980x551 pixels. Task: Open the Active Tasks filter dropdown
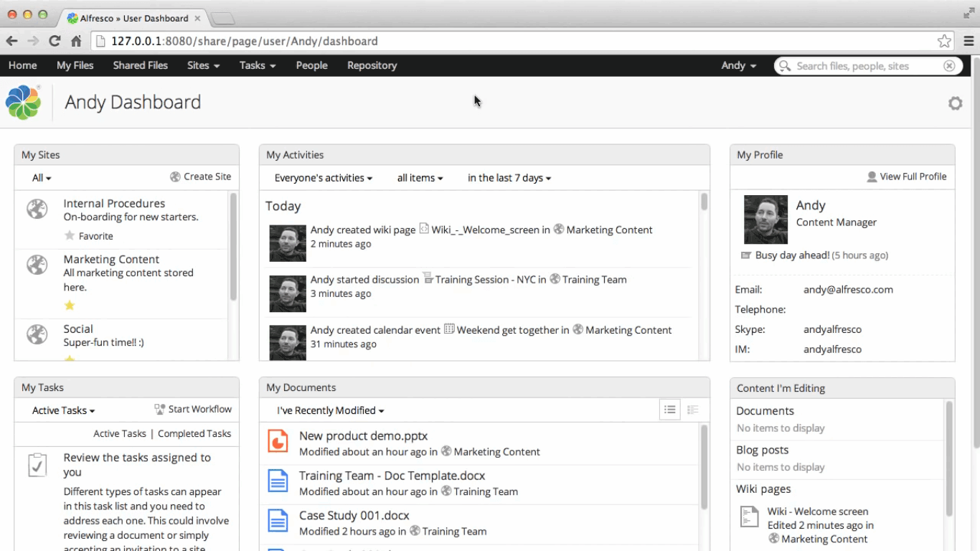coord(63,410)
